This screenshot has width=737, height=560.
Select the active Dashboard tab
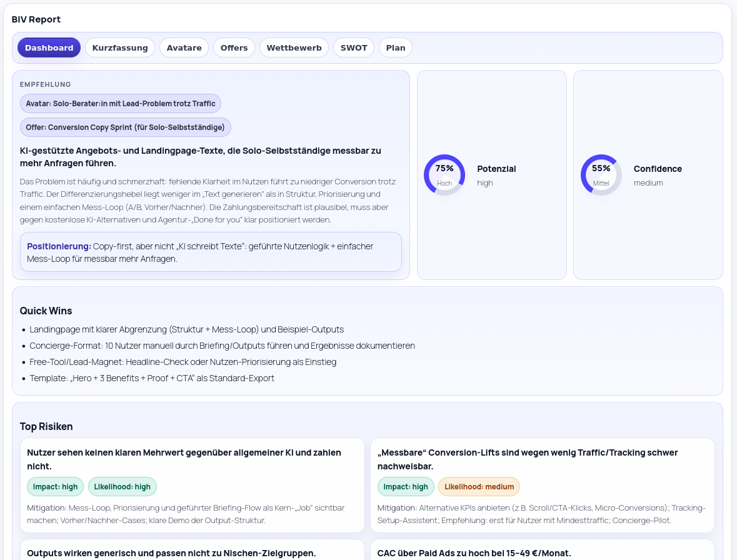tap(49, 47)
